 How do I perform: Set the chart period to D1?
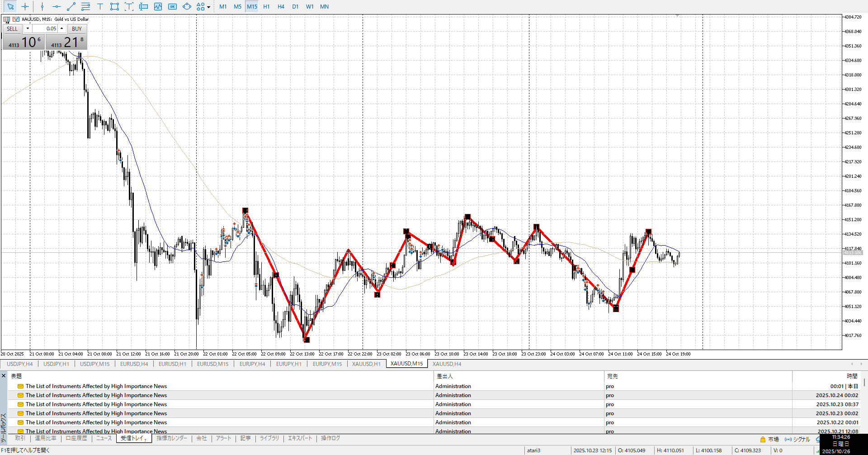pos(295,6)
